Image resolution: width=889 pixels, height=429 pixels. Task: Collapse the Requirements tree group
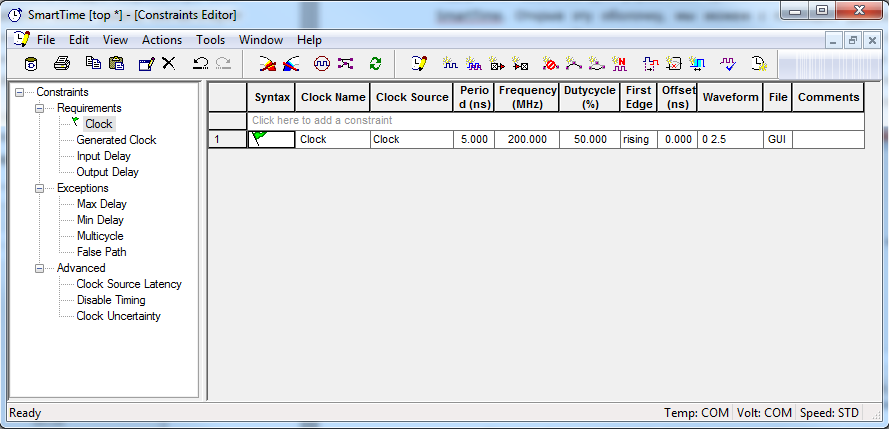pyautogui.click(x=40, y=108)
